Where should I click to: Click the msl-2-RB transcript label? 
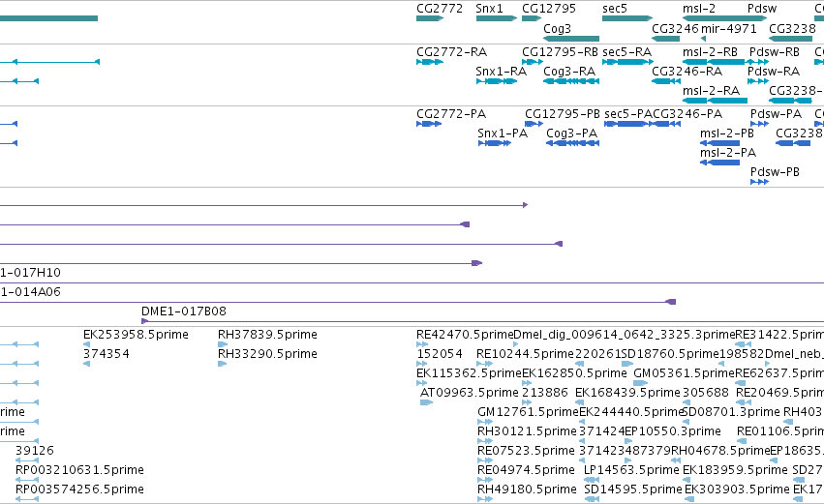[x=710, y=52]
